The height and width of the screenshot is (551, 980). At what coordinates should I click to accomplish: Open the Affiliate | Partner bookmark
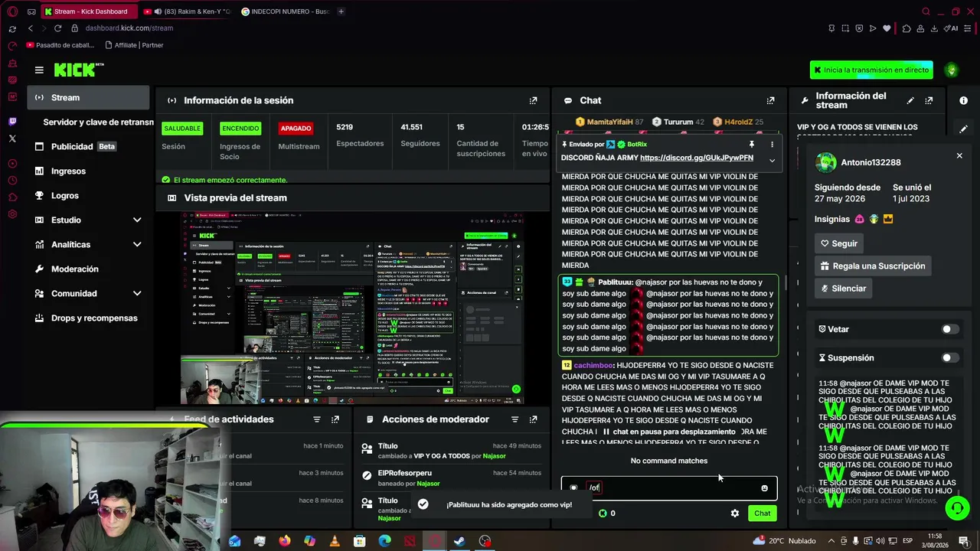(134, 45)
